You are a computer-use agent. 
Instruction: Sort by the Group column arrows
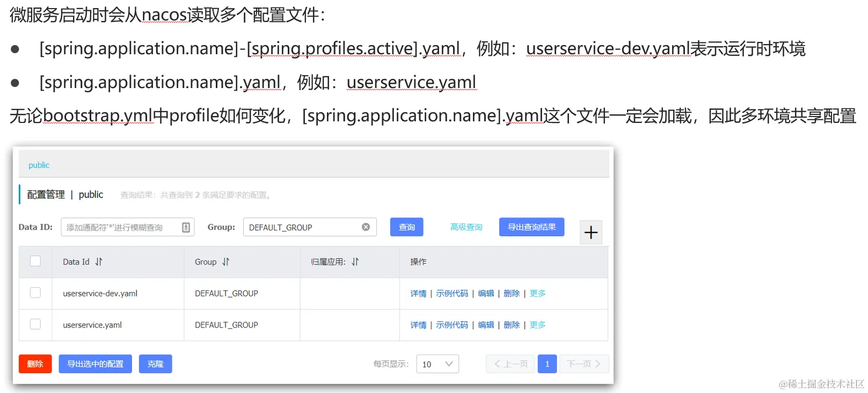coord(226,262)
